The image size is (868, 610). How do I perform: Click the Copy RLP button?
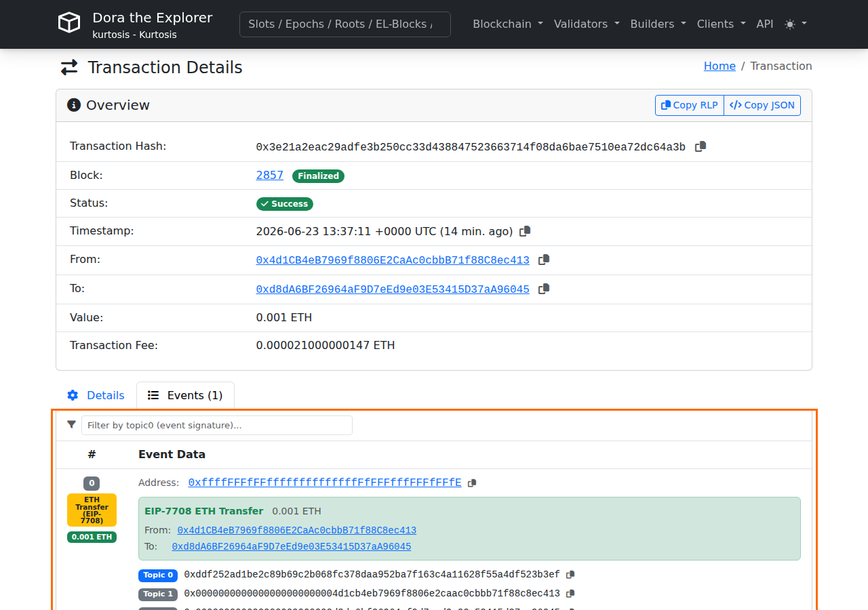pyautogui.click(x=690, y=105)
